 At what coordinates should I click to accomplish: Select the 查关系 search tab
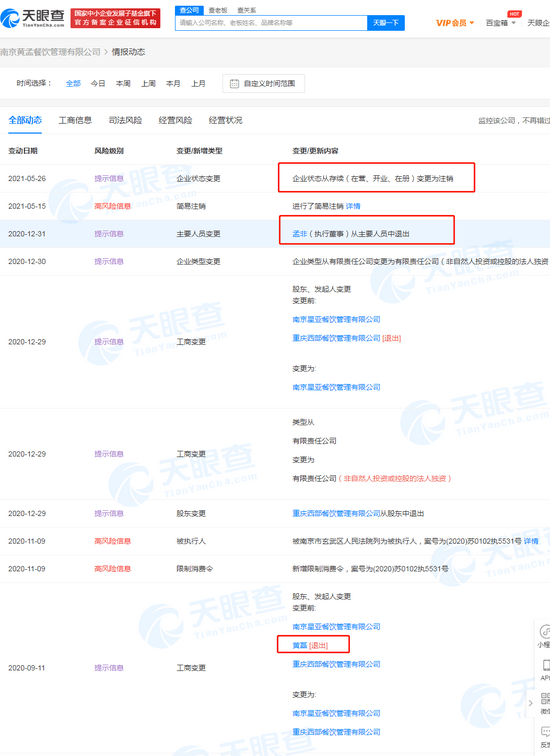click(x=247, y=10)
